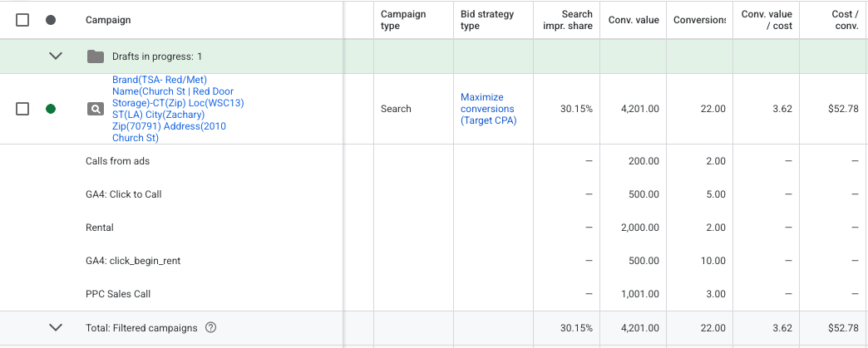Click the gray status dot in header
The width and height of the screenshot is (868, 348).
click(51, 20)
